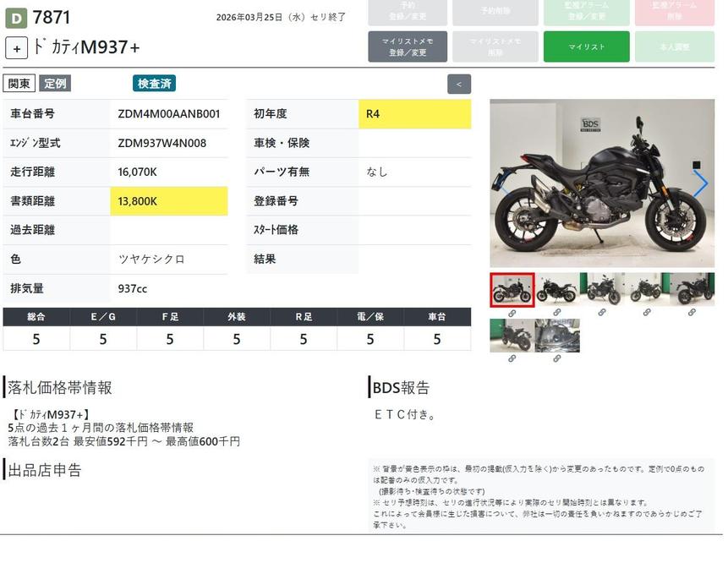
Task: Click the link icon under the fourth thumbnail
Action: pyautogui.click(x=647, y=313)
